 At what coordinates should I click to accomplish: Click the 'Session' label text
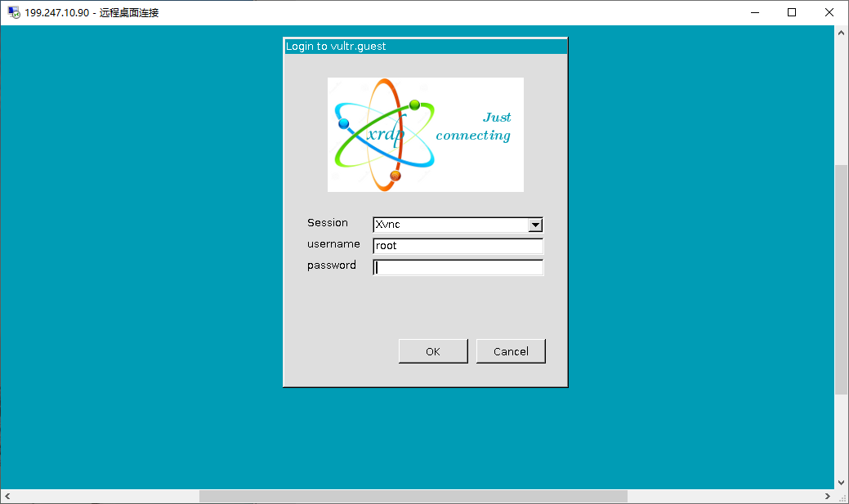(327, 222)
